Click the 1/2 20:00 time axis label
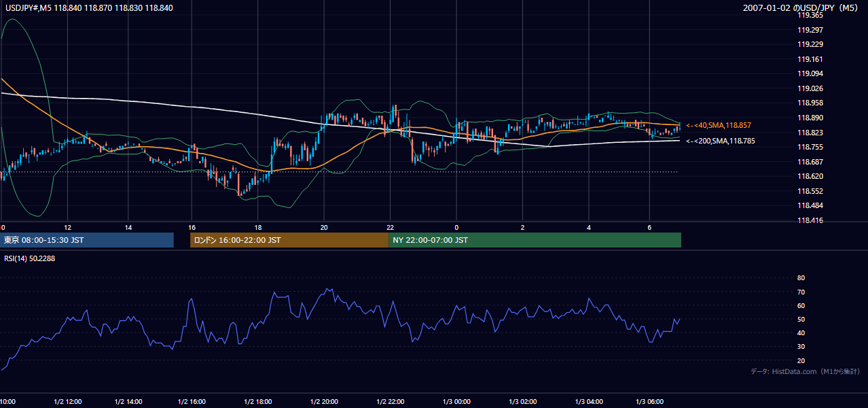The width and height of the screenshot is (868, 408). coord(324,402)
